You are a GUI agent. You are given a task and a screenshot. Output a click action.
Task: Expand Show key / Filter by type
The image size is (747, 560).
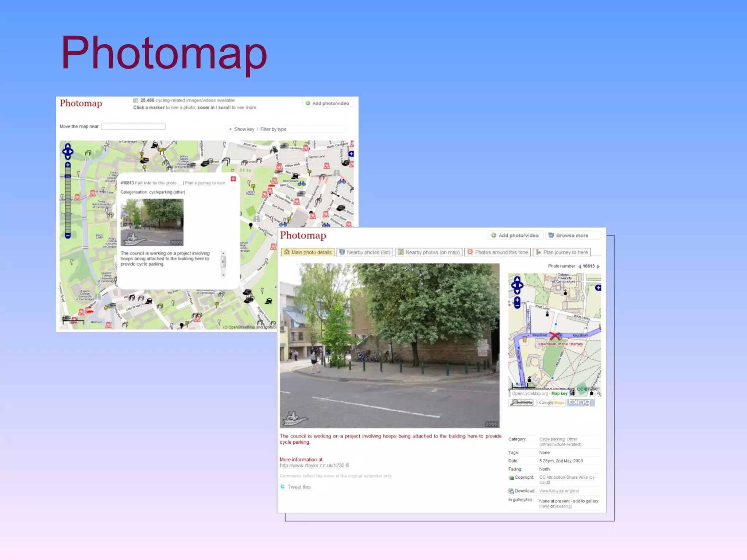click(260, 129)
